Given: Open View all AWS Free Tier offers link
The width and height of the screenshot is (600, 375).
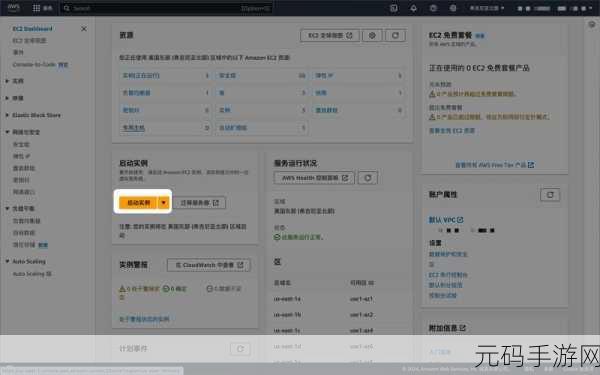Looking at the screenshot, I should pos(494,165).
